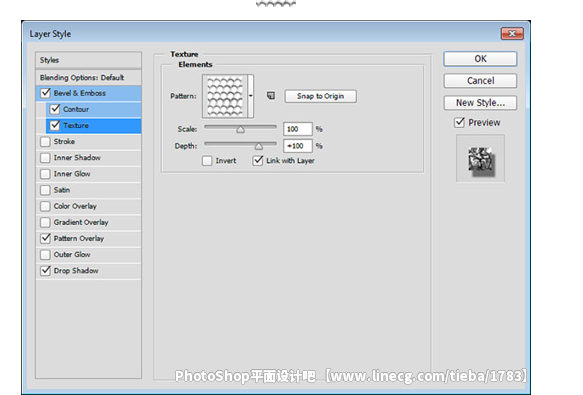Disable the Drop Shadow checkbox
583x395 pixels.
[x=45, y=270]
